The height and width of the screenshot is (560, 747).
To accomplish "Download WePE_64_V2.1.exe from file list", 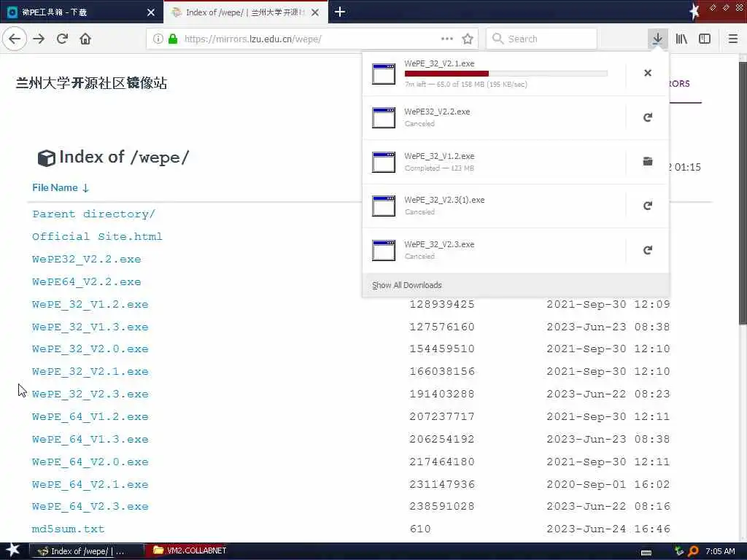I will 90,484.
